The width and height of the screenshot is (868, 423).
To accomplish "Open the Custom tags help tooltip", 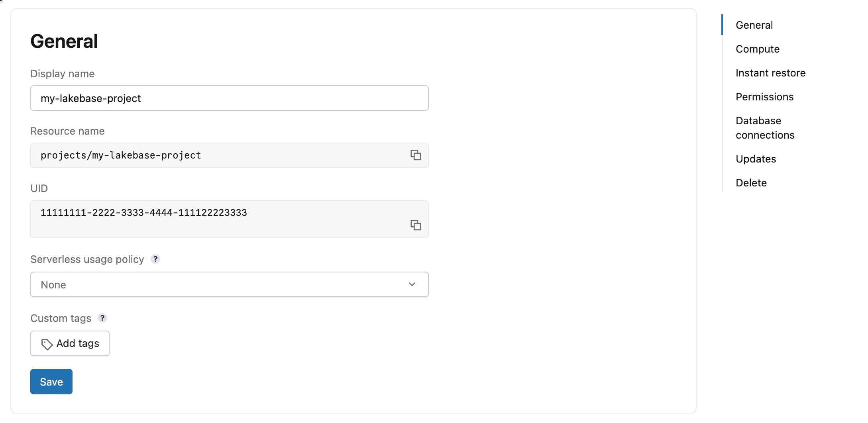I will click(x=103, y=318).
